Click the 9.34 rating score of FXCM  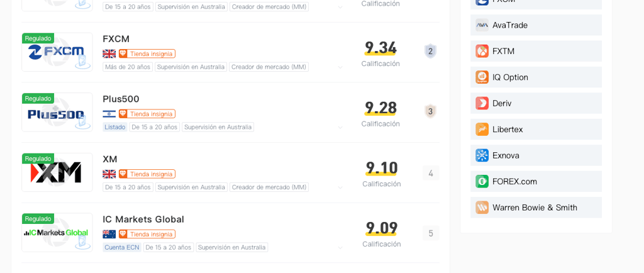click(380, 48)
